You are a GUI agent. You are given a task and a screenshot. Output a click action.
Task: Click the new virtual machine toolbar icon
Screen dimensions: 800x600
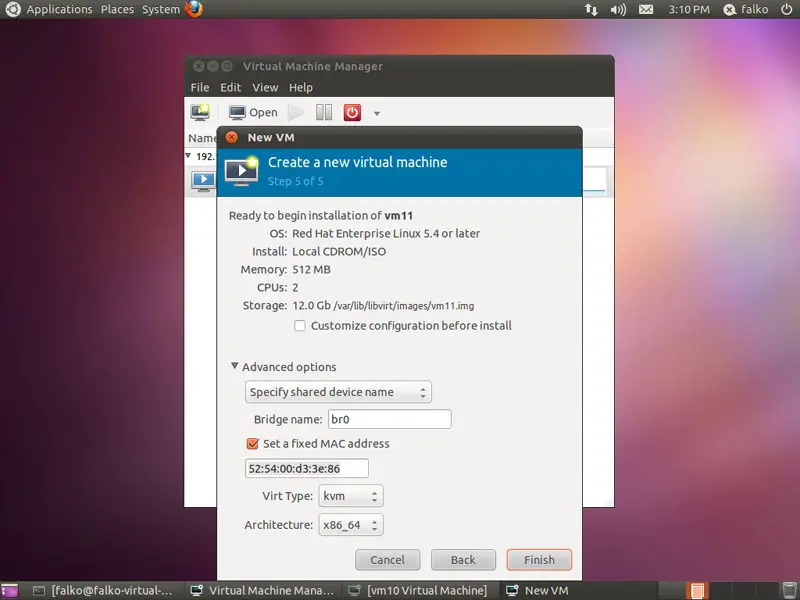[x=200, y=112]
